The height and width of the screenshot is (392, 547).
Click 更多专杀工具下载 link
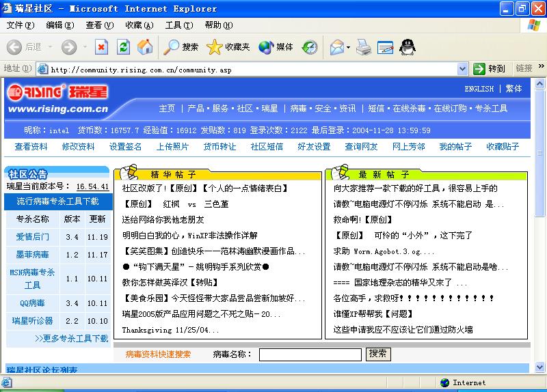pos(72,338)
